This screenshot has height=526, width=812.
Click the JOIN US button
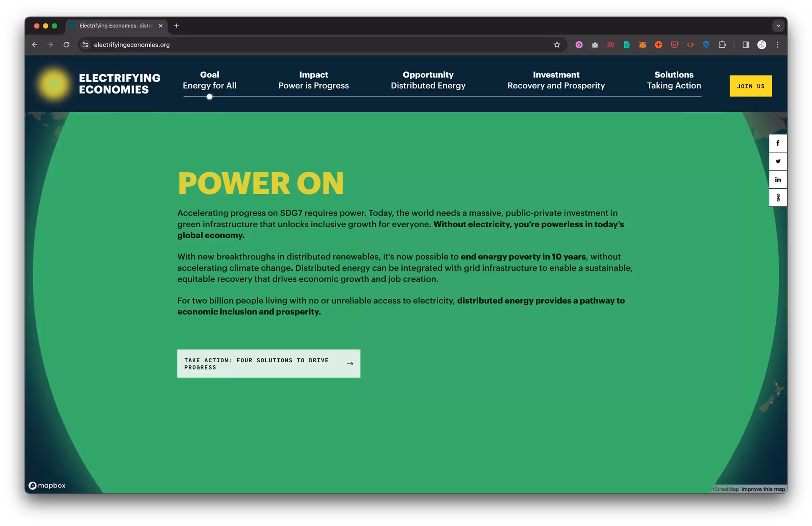[751, 86]
